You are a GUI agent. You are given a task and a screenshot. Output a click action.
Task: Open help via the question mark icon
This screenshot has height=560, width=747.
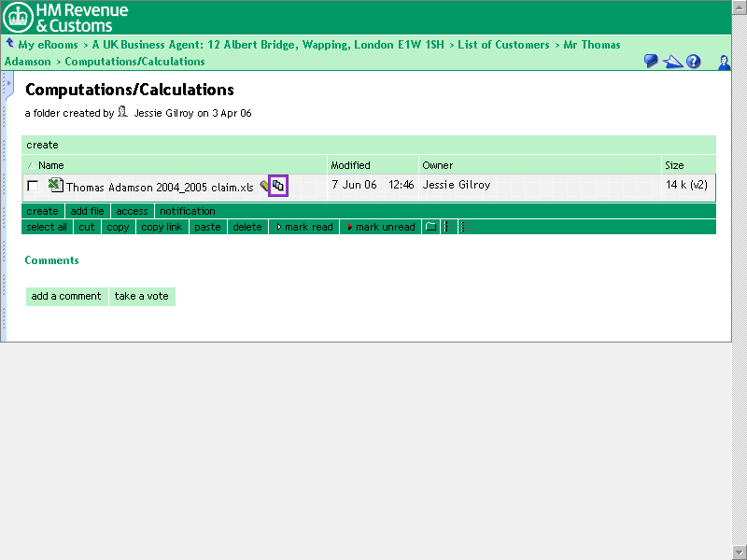694,62
